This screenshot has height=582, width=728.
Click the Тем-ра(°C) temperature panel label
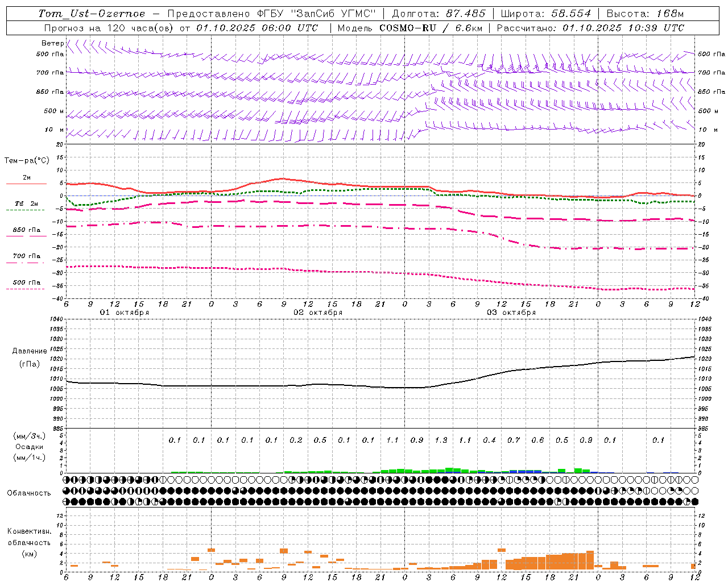27,161
